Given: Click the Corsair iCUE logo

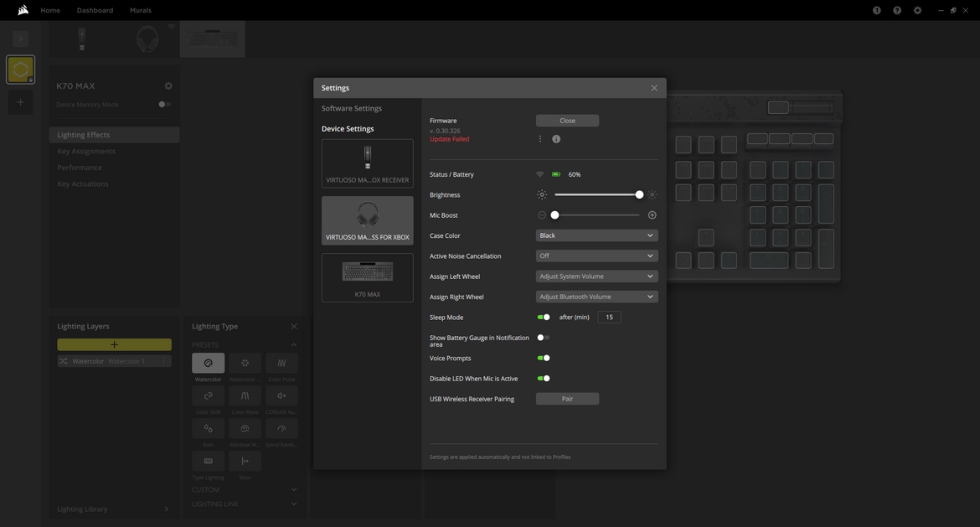Looking at the screenshot, I should (23, 10).
